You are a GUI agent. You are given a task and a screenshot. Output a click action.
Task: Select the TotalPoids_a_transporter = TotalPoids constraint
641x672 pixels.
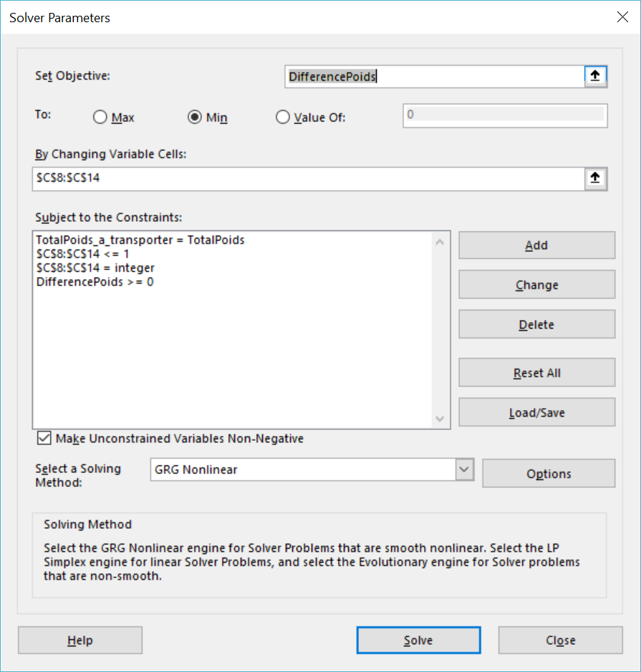[x=140, y=240]
